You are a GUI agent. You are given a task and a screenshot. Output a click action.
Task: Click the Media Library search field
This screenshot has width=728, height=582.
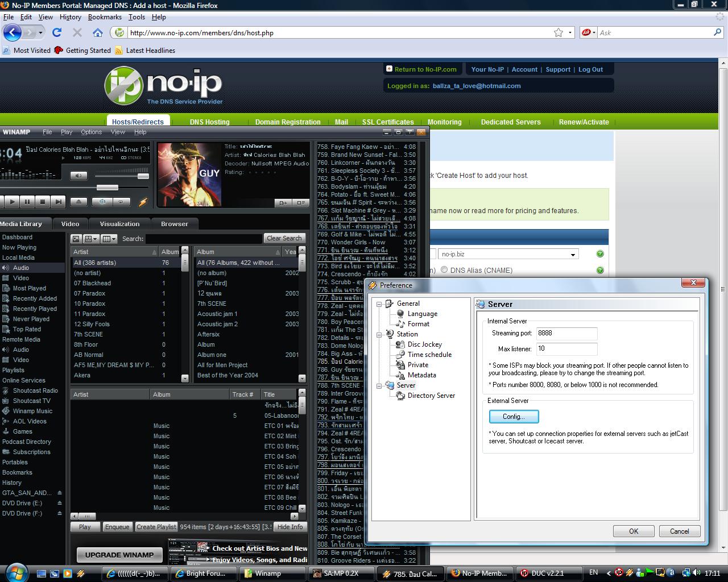[204, 239]
